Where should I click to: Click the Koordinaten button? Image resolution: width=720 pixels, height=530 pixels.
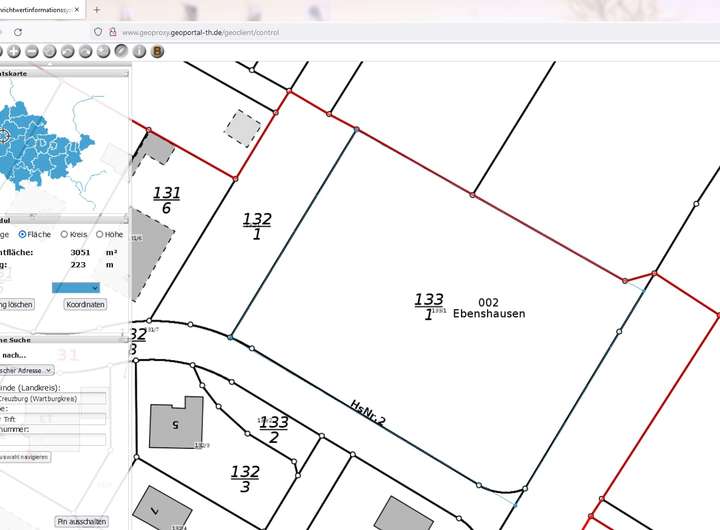click(85, 304)
